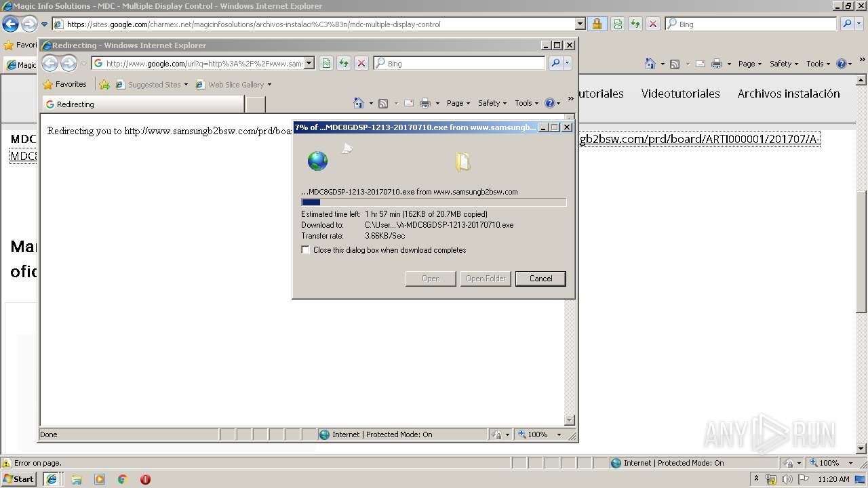Show hidden system tray icons
Viewport: 868px width, 488px height.
point(756,479)
